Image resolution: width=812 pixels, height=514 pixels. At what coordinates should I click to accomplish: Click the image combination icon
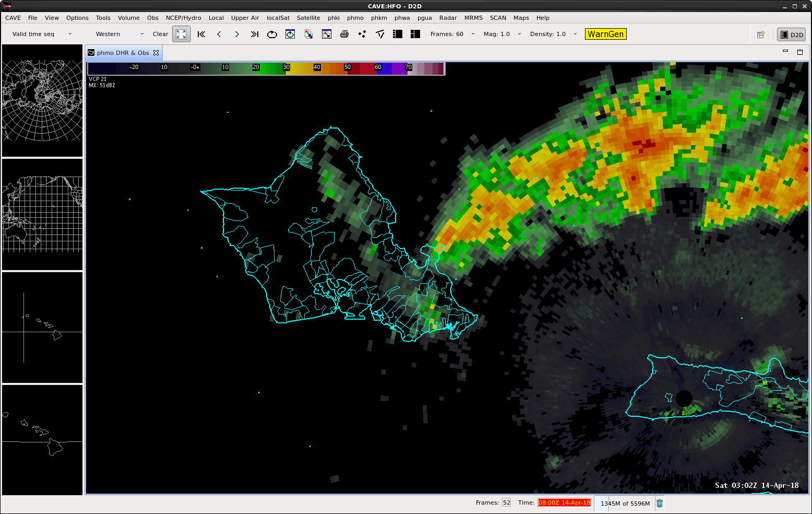[x=308, y=34]
